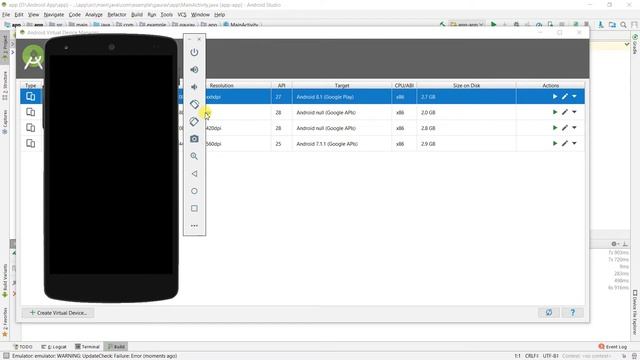Open Favorites side panel tab
Screen dimensions: 640x360
click(5, 322)
